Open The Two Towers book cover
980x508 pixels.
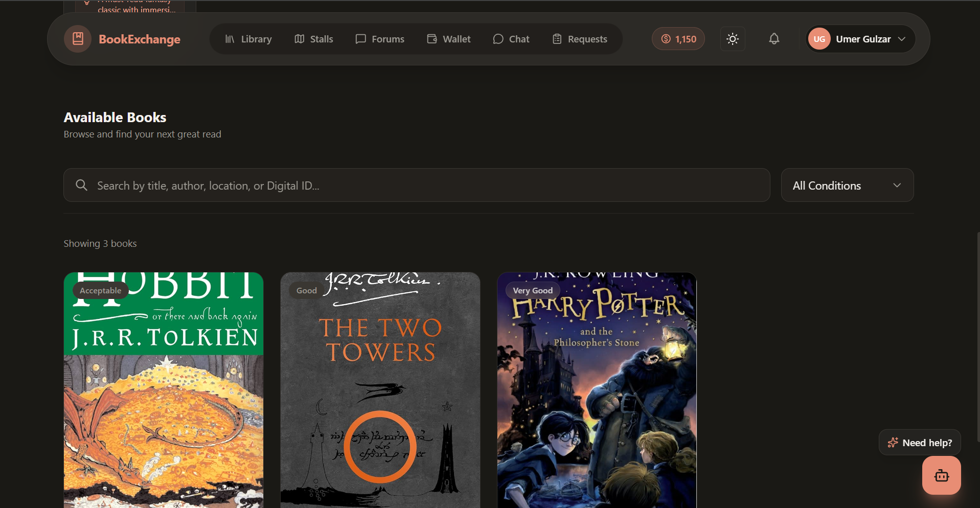380,390
